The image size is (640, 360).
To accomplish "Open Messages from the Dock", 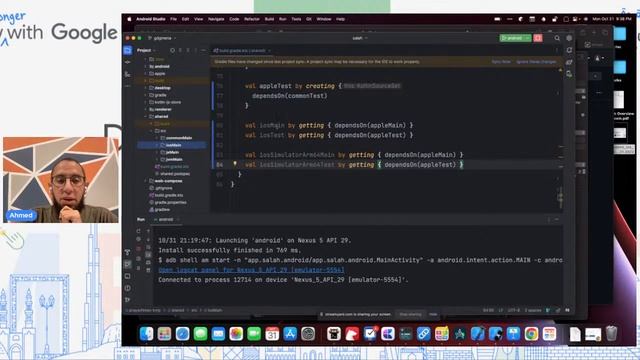I will 200,334.
